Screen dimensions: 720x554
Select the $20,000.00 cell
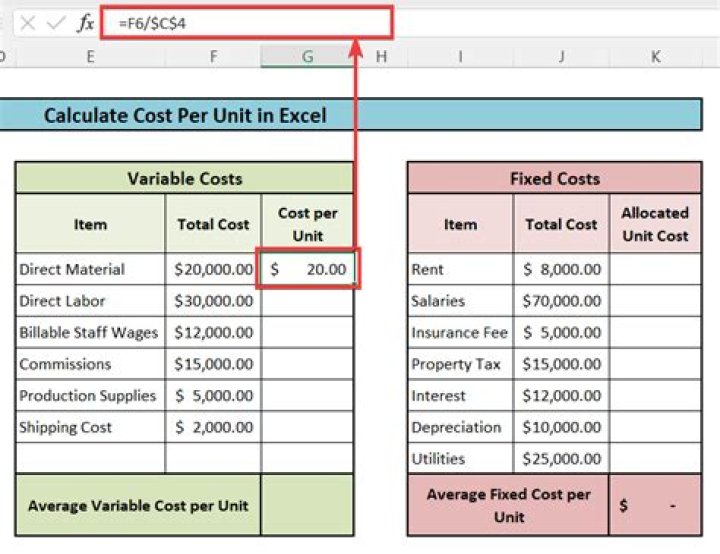(213, 269)
